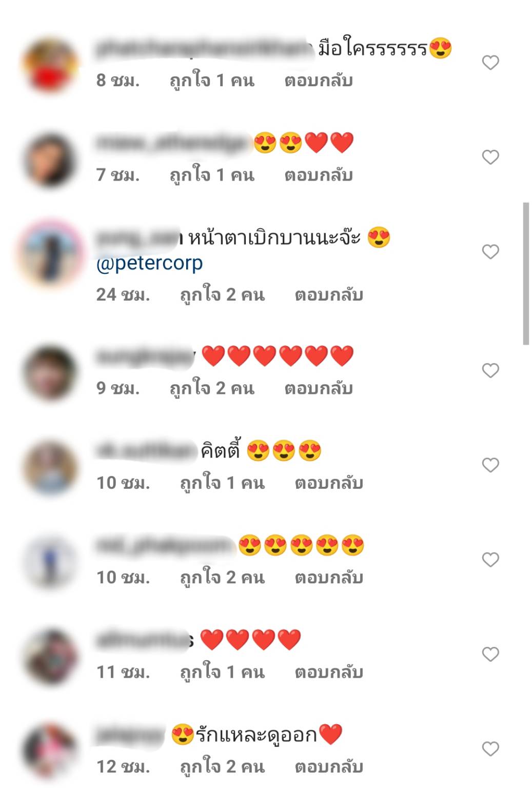Viewport: 532px width, 810px height.
Task: Reply to the 24 ชม. comment
Action: coord(329,295)
